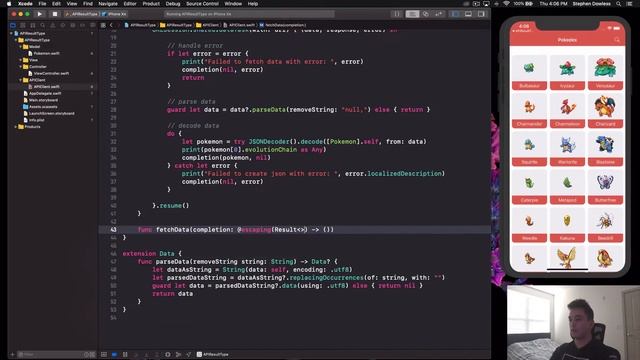Click the Run (play) button in Xcode toolbar
This screenshot has width=640, height=360.
pyautogui.click(x=40, y=14)
